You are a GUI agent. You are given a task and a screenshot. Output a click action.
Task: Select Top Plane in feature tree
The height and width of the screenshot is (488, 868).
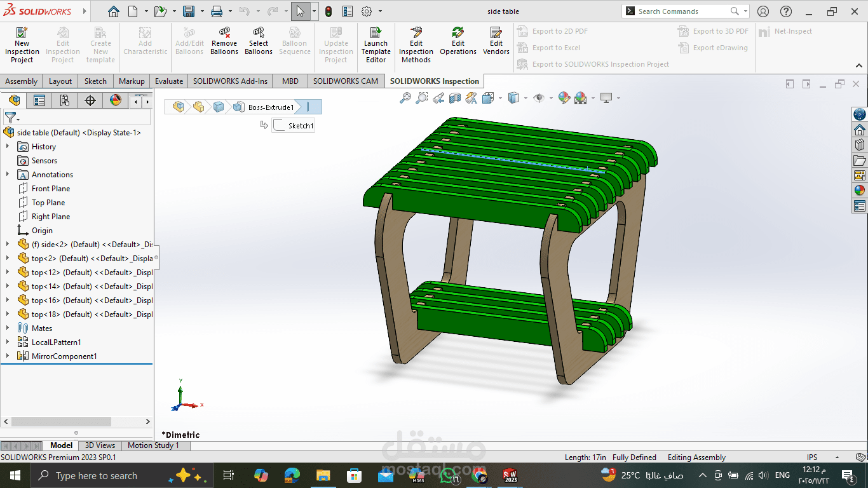click(48, 203)
